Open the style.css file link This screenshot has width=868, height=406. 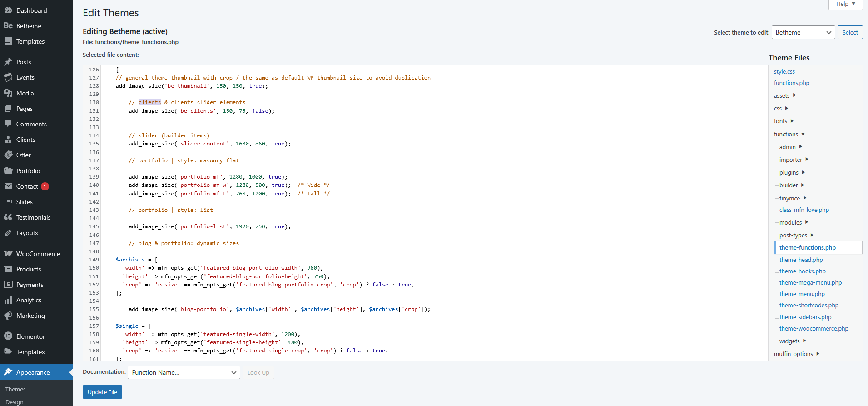point(784,71)
